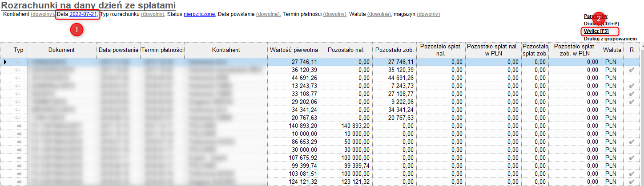Click the Drukuj z grupowaniem link
Screen dimensions: 644x186
[610, 39]
